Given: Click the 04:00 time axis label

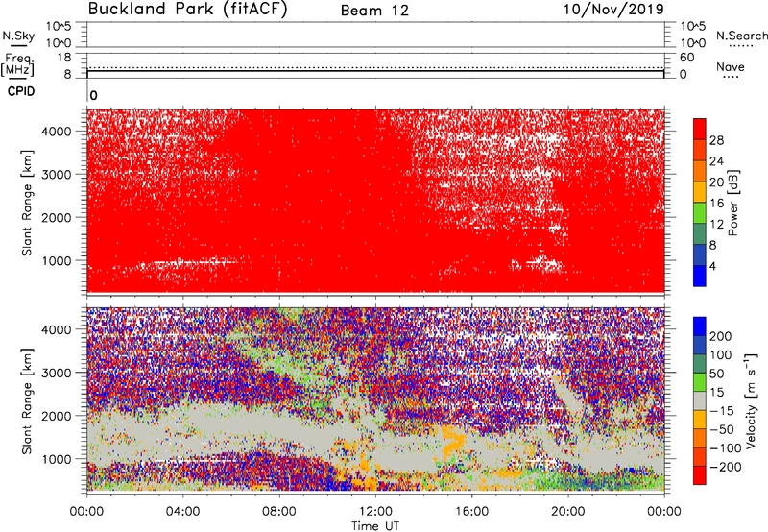Looking at the screenshot, I should click(x=182, y=512).
